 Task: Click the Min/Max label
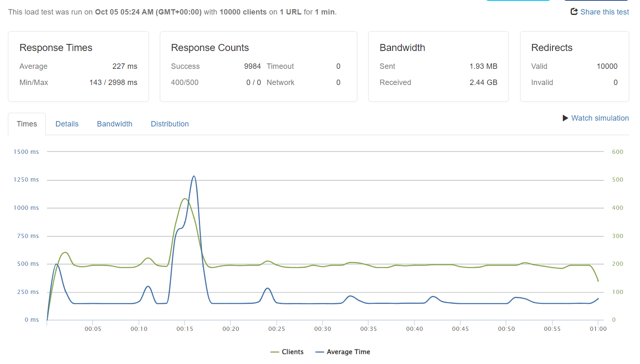tap(34, 83)
